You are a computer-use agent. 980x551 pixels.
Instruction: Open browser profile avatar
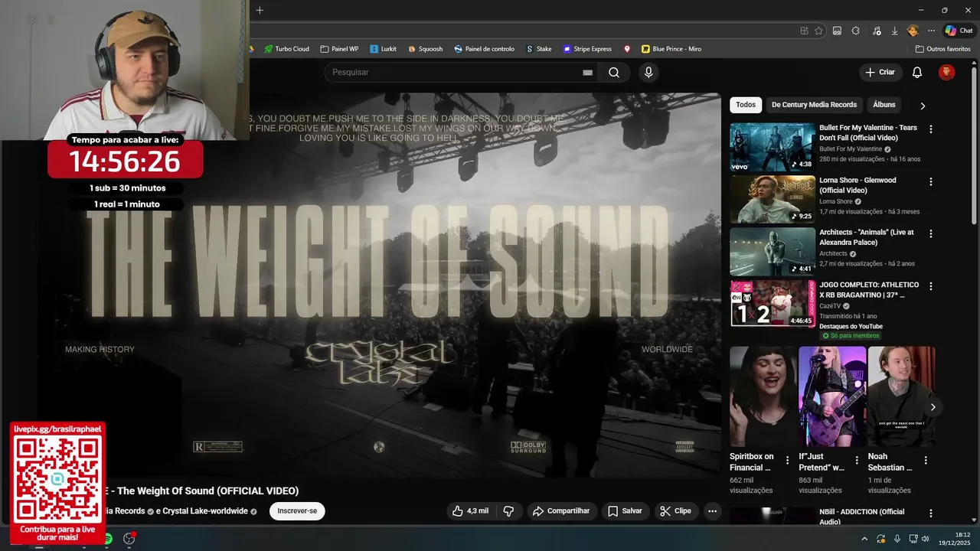(913, 31)
